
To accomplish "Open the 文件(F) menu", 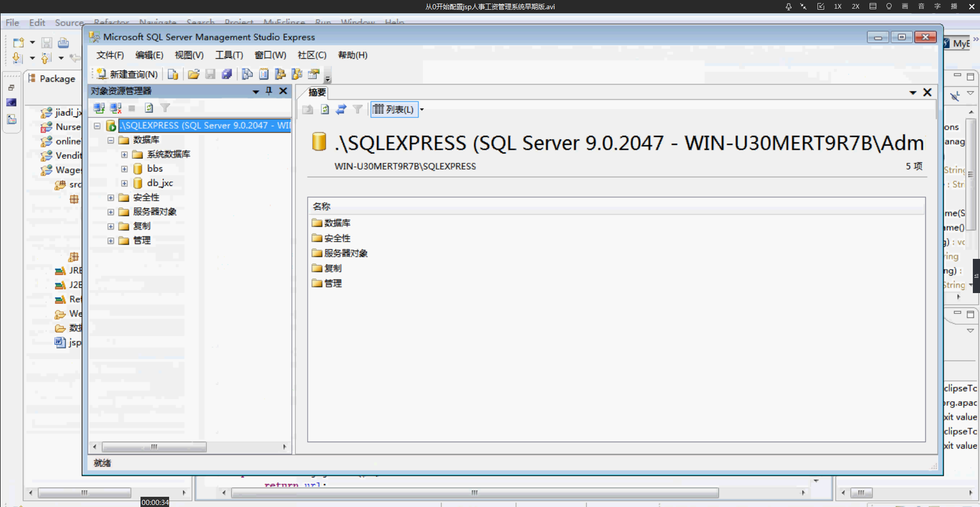I will point(110,55).
